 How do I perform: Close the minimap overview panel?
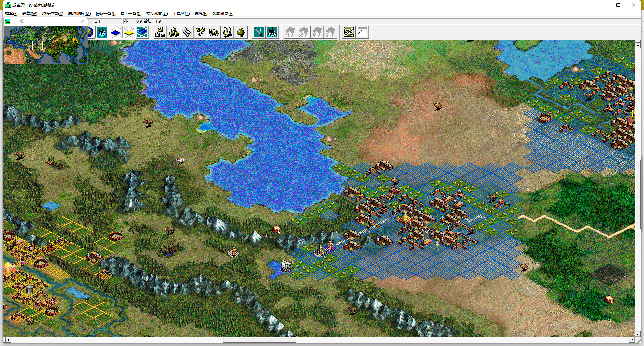pyautogui.click(x=83, y=21)
